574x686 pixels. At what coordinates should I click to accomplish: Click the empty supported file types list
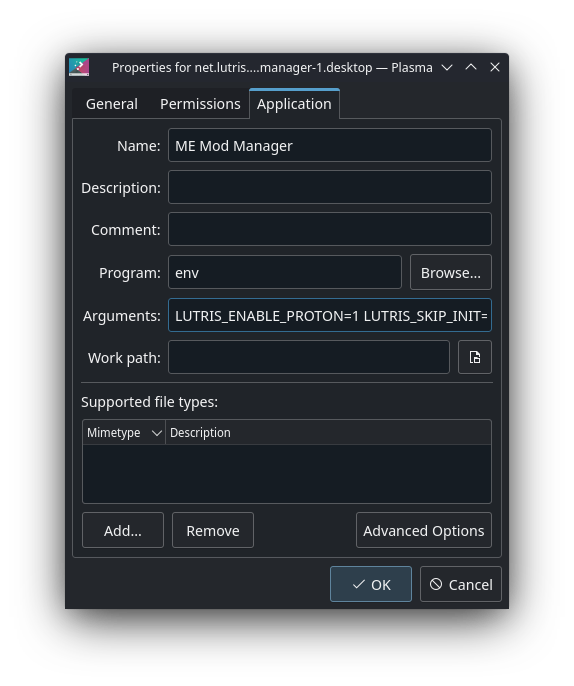[x=287, y=474]
